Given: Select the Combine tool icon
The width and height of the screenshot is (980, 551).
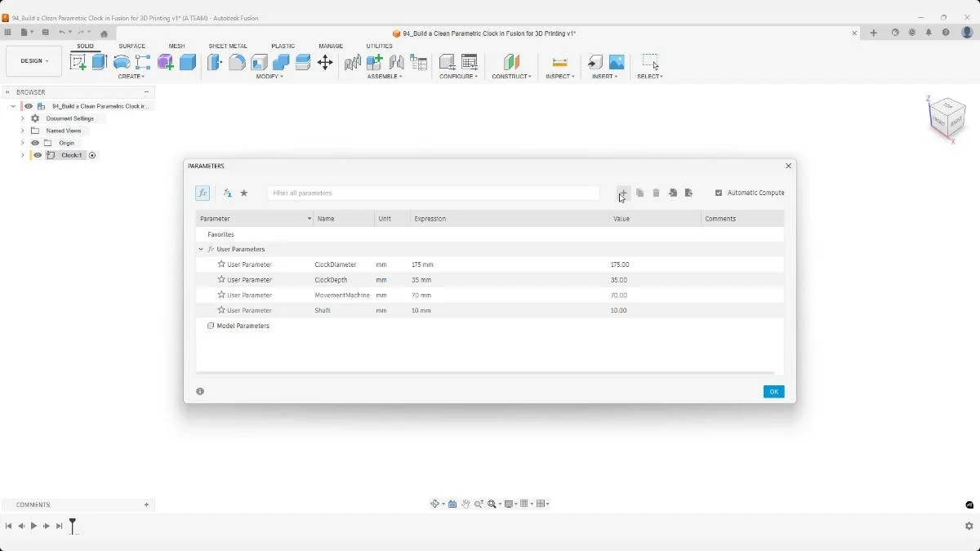Looking at the screenshot, I should point(281,62).
